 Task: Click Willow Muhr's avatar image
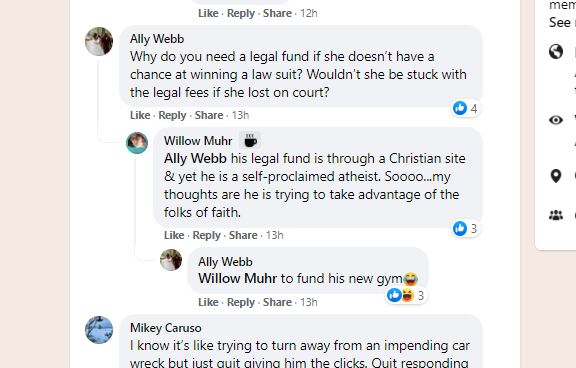coord(137,143)
